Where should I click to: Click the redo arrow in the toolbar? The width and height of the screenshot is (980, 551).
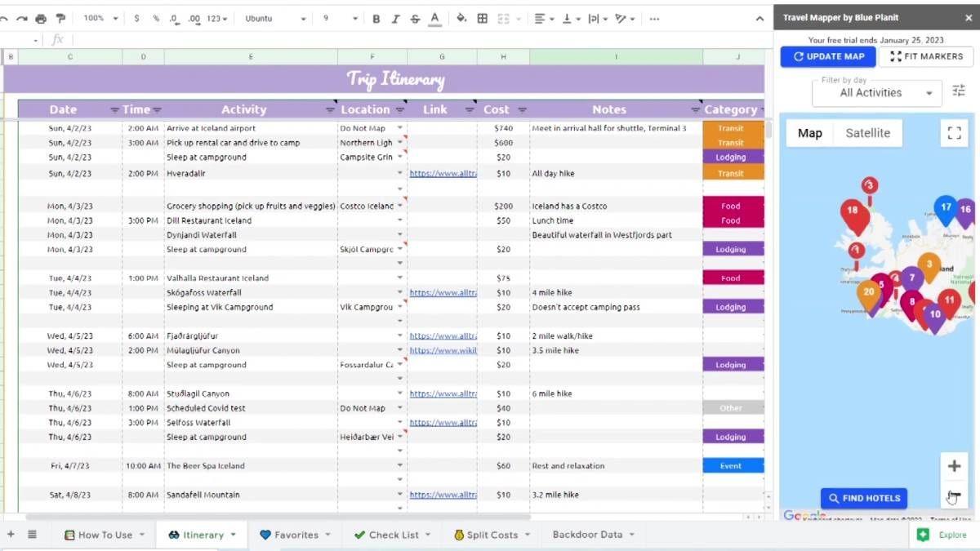[x=20, y=18]
